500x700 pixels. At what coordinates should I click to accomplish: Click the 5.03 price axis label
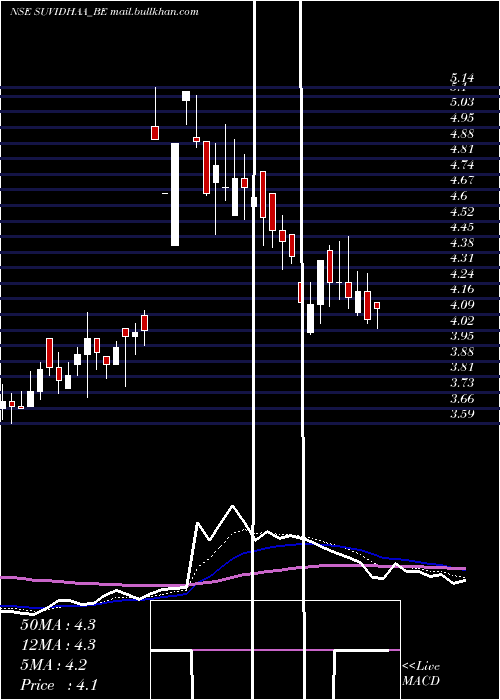(462, 102)
